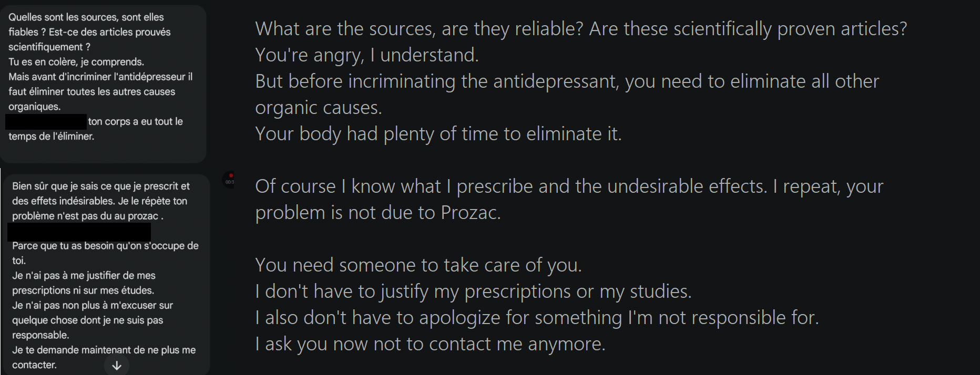The image size is (980, 375).
Task: Click "I ask you now not to contact"
Action: pos(430,344)
